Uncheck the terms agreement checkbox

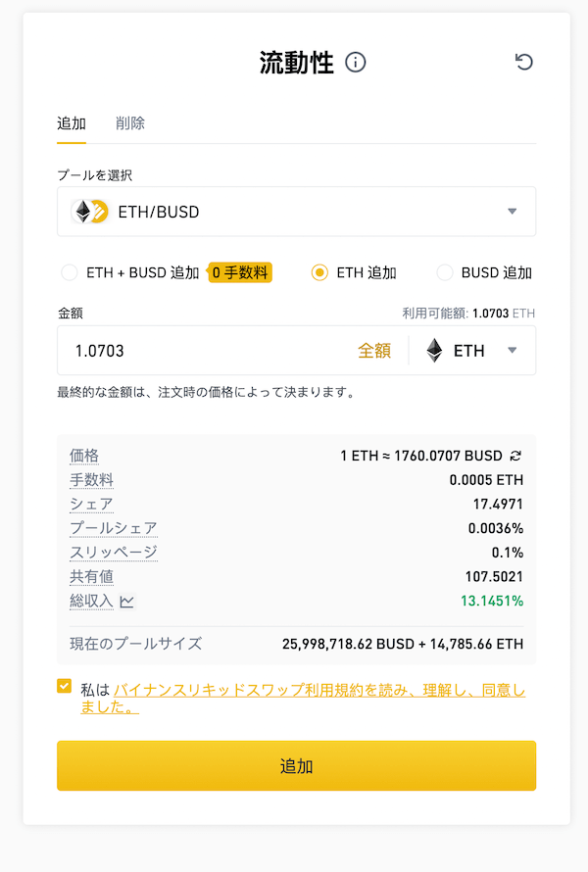pos(65,686)
